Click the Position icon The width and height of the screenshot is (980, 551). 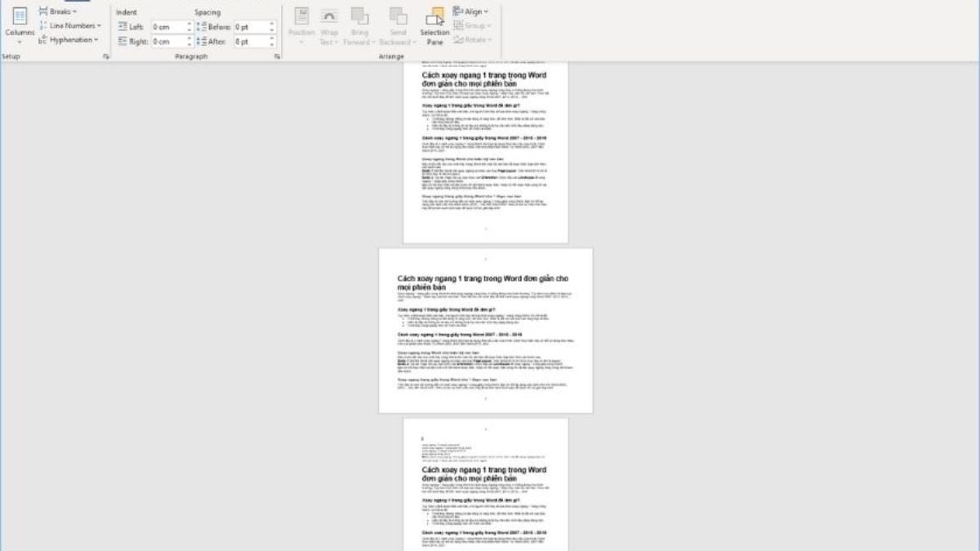(x=301, y=16)
